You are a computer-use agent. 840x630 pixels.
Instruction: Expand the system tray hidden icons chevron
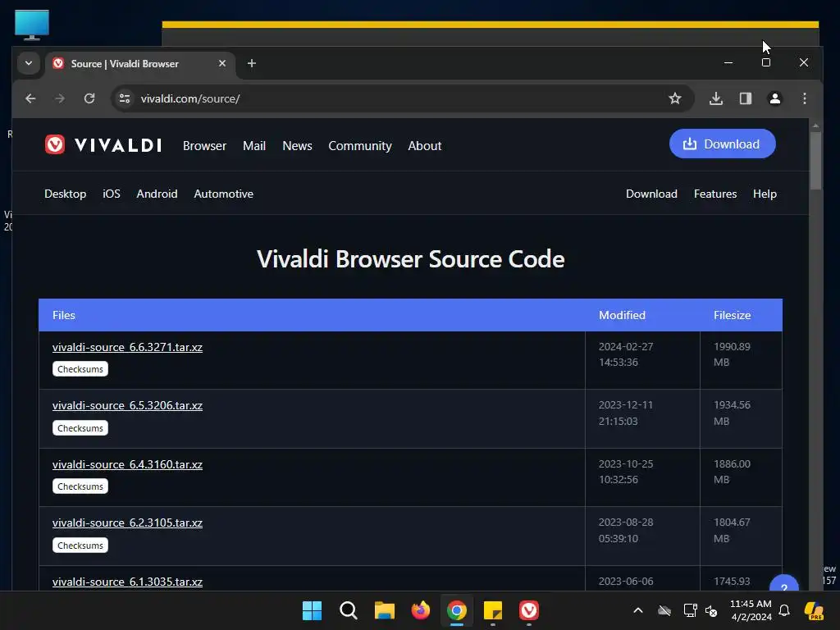tap(637, 610)
